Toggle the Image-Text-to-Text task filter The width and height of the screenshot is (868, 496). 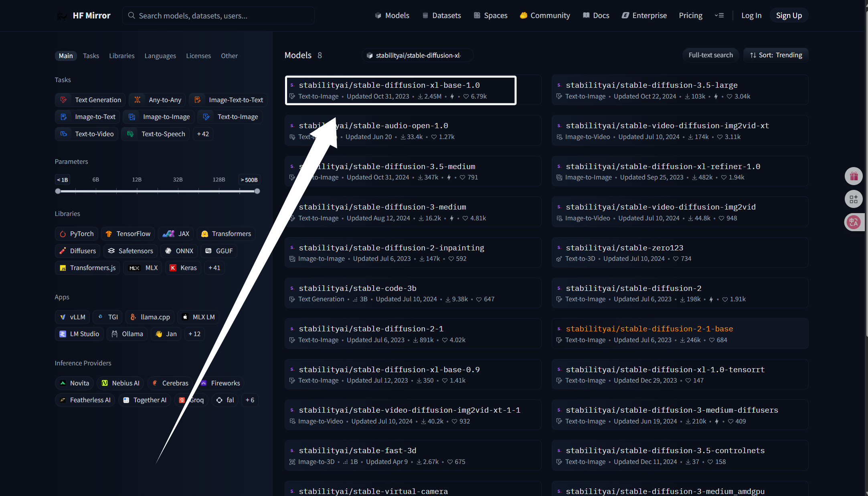click(x=228, y=100)
